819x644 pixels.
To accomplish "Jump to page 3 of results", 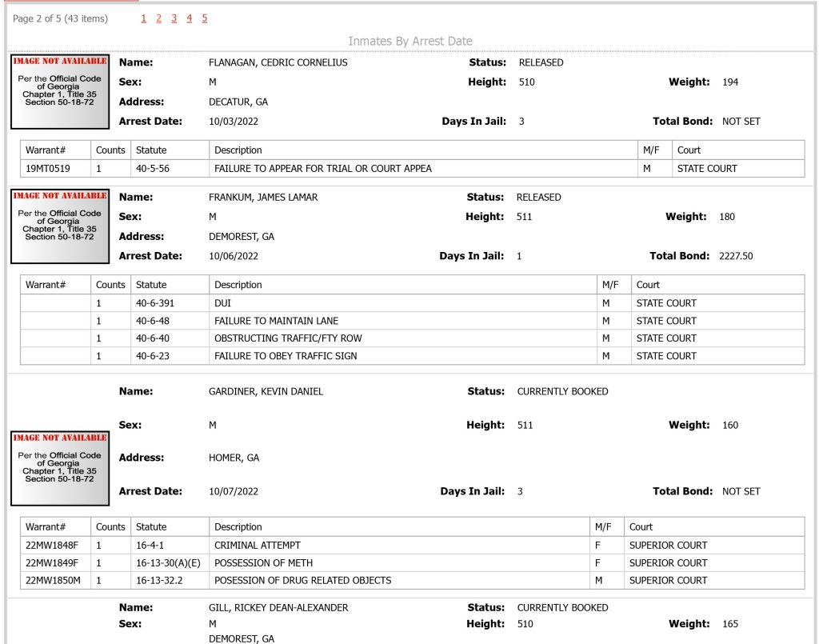I will [x=174, y=19].
